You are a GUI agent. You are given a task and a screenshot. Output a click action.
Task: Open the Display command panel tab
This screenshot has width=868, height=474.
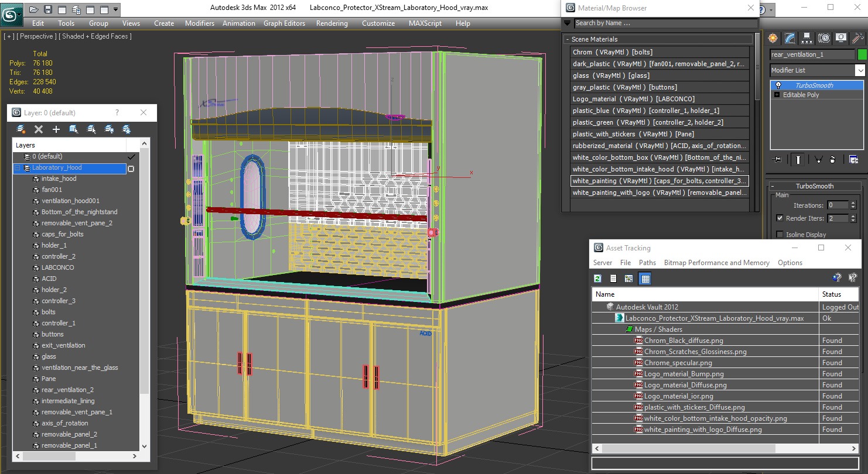pos(841,38)
